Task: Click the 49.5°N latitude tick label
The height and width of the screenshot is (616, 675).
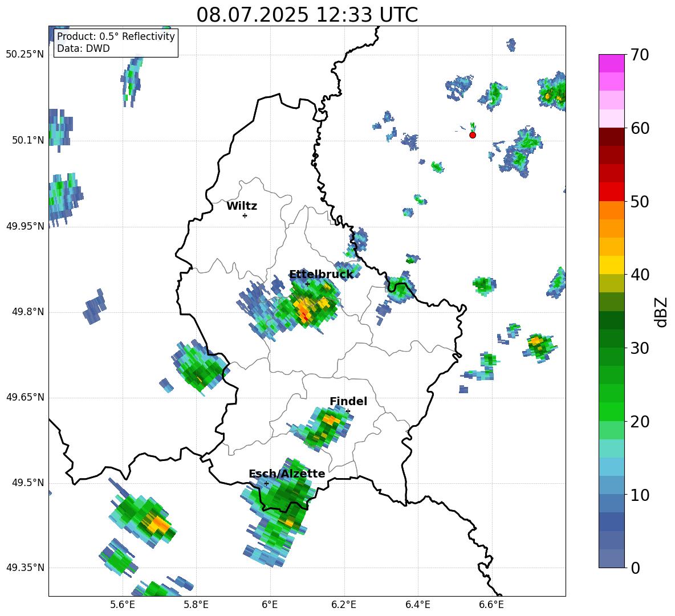Action: tap(28, 483)
